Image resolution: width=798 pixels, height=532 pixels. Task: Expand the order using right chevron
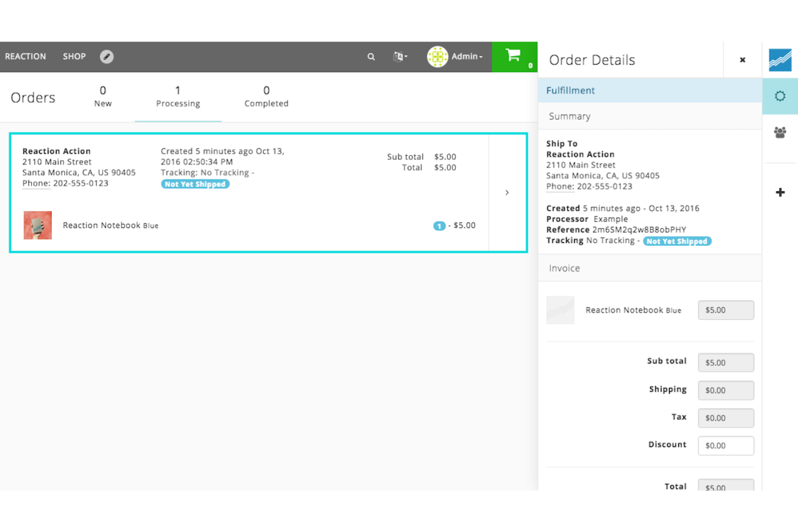pos(507,192)
